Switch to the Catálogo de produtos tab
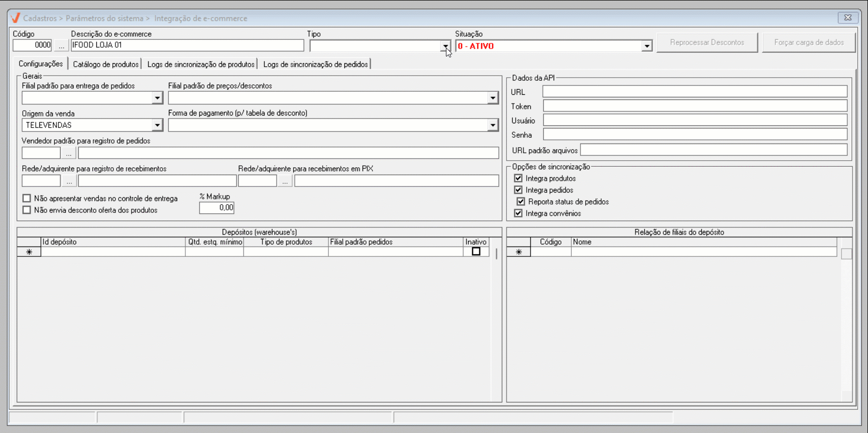 tap(106, 64)
